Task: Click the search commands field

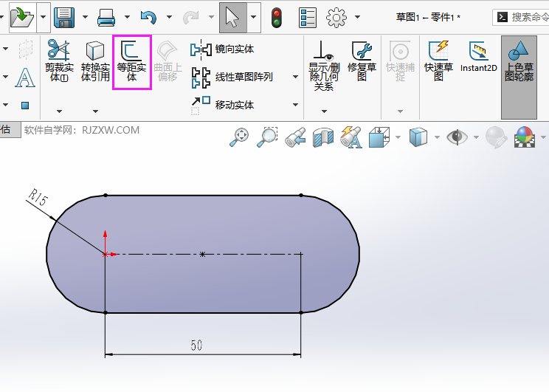Action: pos(521,17)
